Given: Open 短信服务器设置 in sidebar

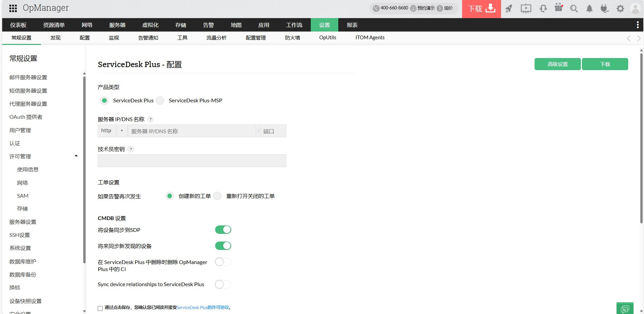Looking at the screenshot, I should 28,91.
